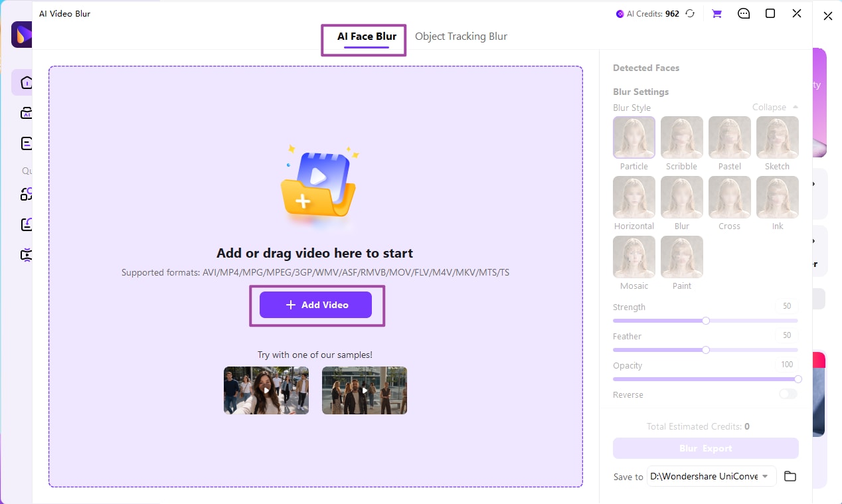This screenshot has width=842, height=504.
Task: Choose the Cross blur style
Action: tap(730, 197)
